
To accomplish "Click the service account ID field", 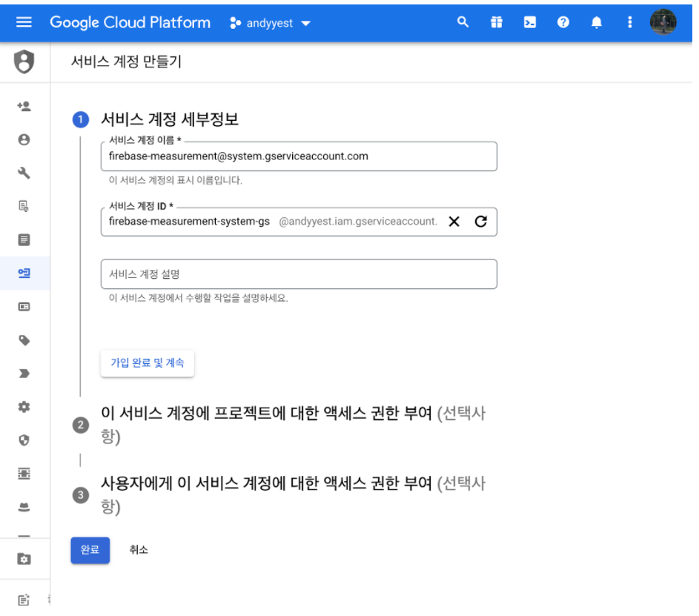I will 299,222.
